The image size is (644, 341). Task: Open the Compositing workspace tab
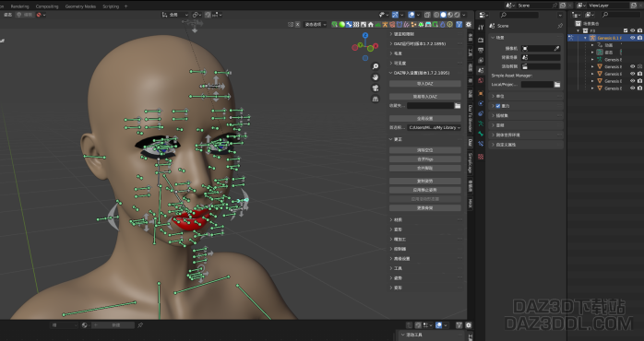(47, 6)
